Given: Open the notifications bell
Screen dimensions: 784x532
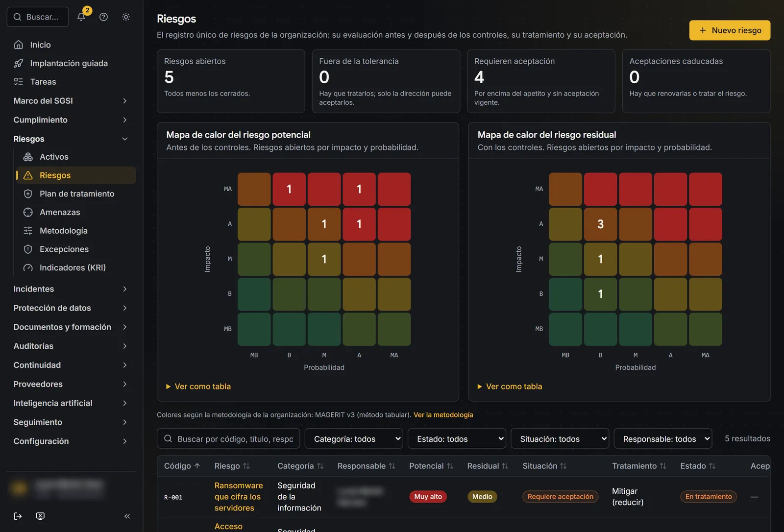Looking at the screenshot, I should pos(81,17).
